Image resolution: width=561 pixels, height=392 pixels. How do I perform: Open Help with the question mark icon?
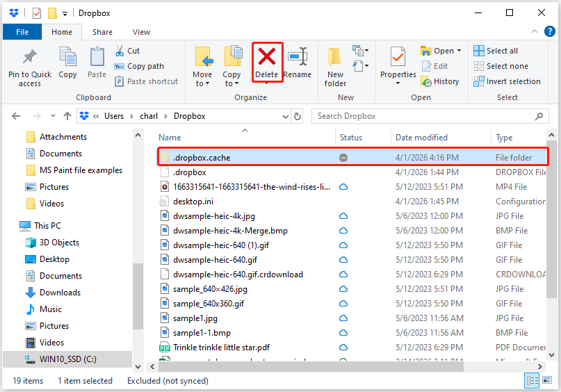click(550, 31)
